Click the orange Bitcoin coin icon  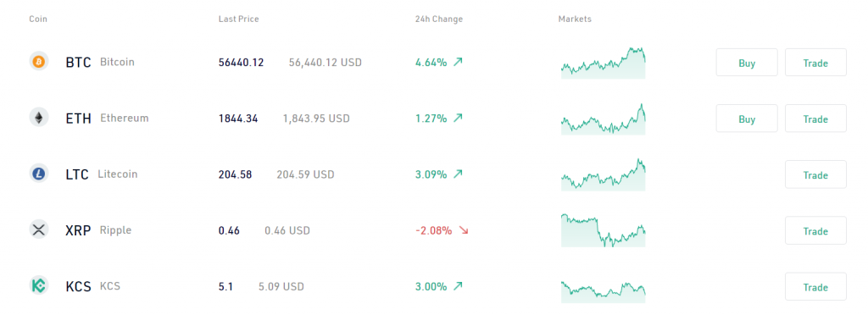39,61
